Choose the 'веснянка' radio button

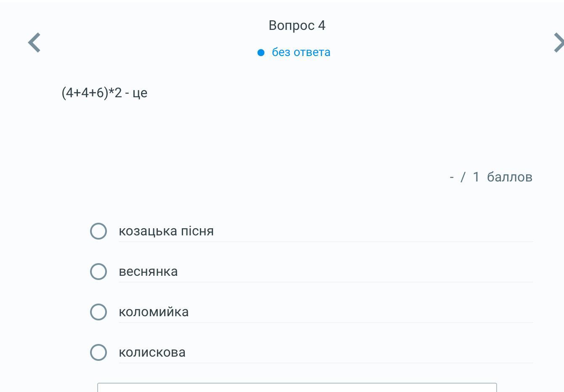[98, 272]
